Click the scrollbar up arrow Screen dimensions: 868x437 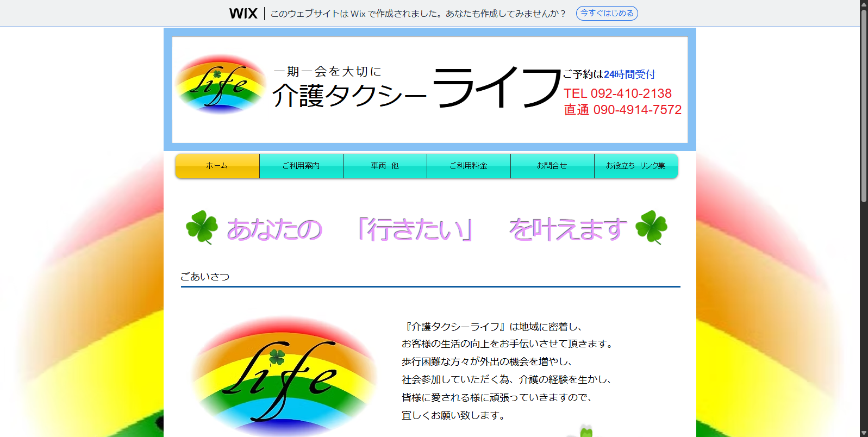864,4
